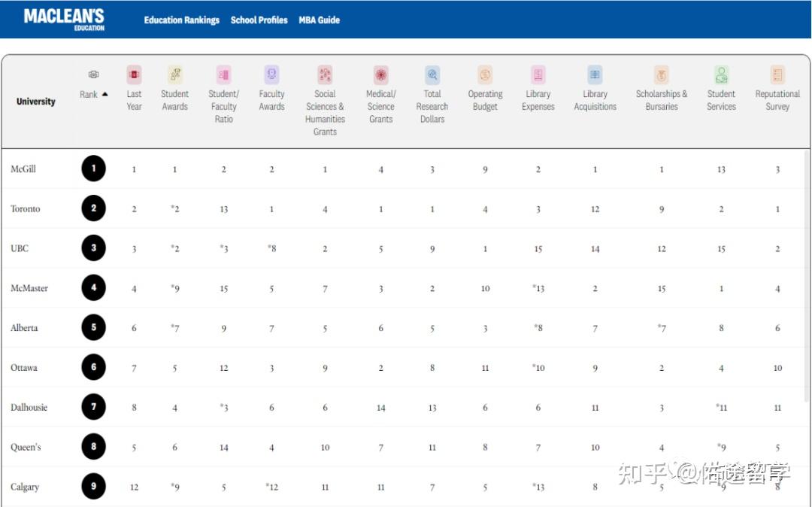Select the UBC university name
Screen dimensions: 812x507
[x=19, y=248]
